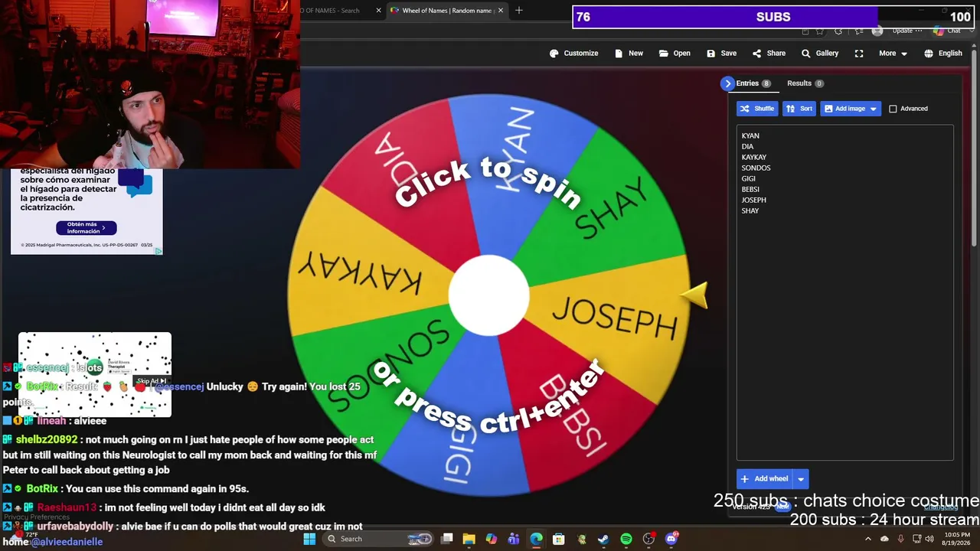Spin the wheel by clicking its white center
This screenshot has width=980, height=551.
(x=488, y=296)
